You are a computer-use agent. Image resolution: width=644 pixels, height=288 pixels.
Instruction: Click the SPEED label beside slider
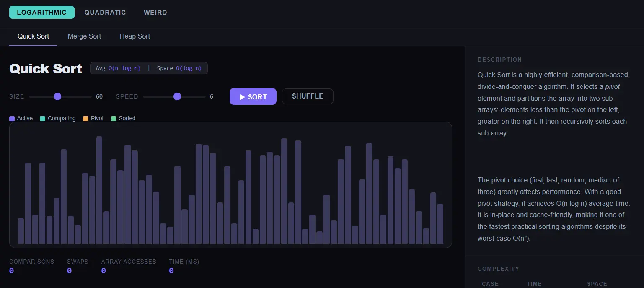point(127,97)
